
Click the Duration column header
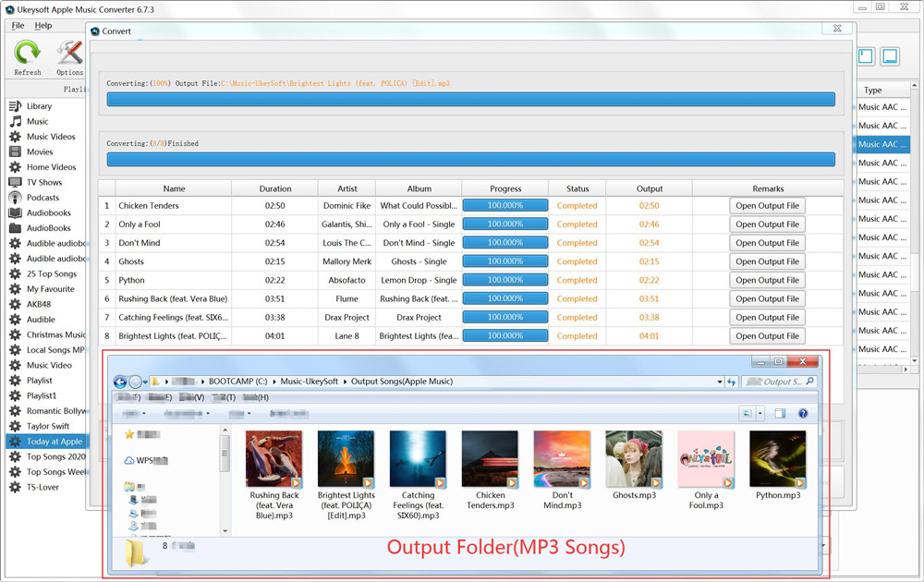point(275,188)
